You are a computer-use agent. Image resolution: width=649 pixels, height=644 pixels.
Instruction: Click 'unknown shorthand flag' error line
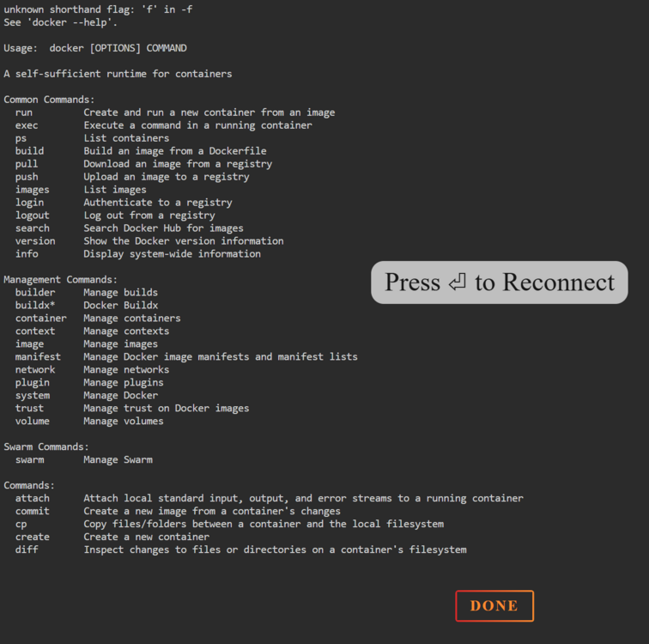[98, 9]
